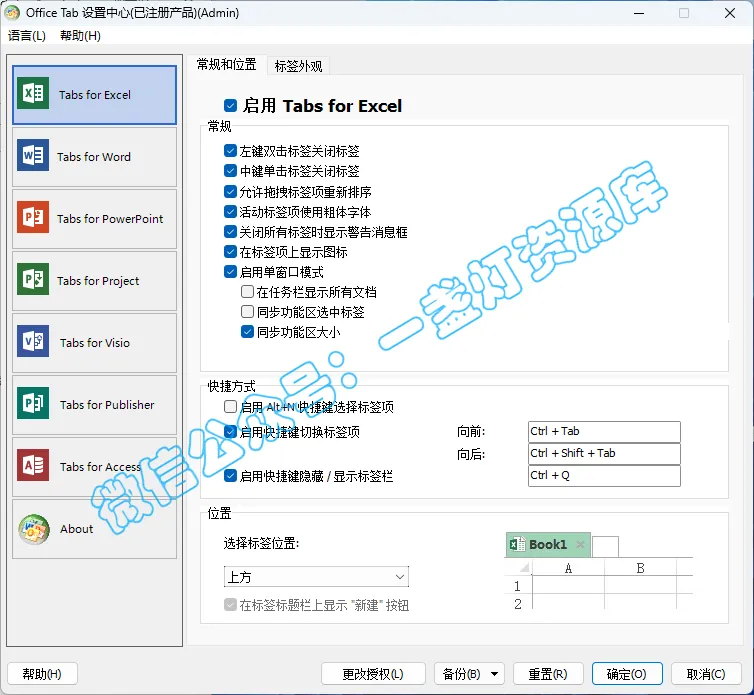Open the Visio icon in sidebar

(x=33, y=341)
